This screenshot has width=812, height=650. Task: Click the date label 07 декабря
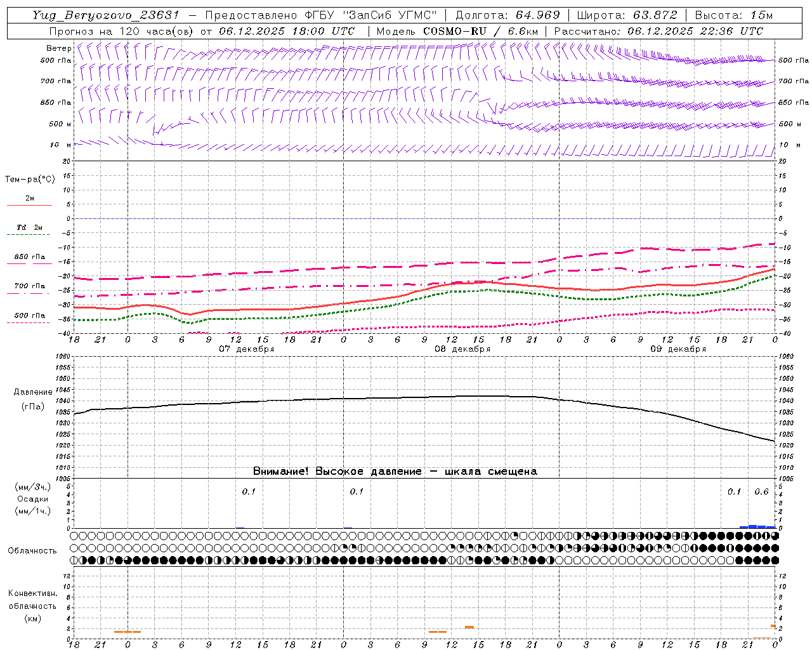(247, 349)
